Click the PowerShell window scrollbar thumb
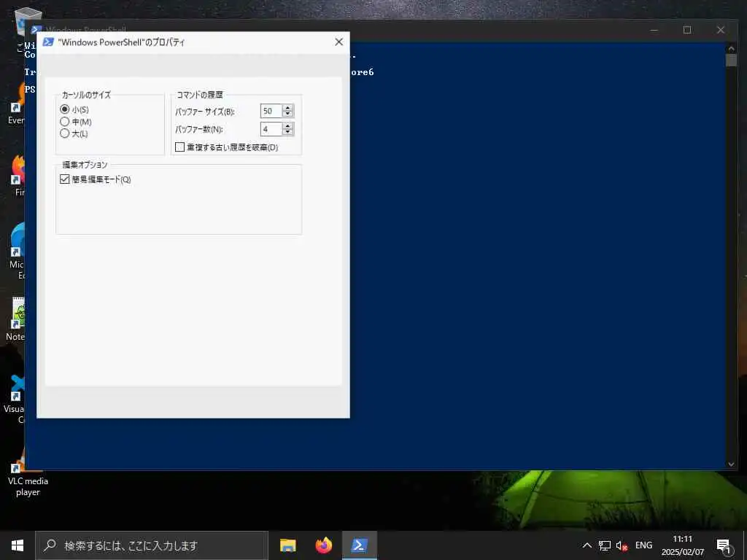The height and width of the screenshot is (560, 747). [731, 61]
